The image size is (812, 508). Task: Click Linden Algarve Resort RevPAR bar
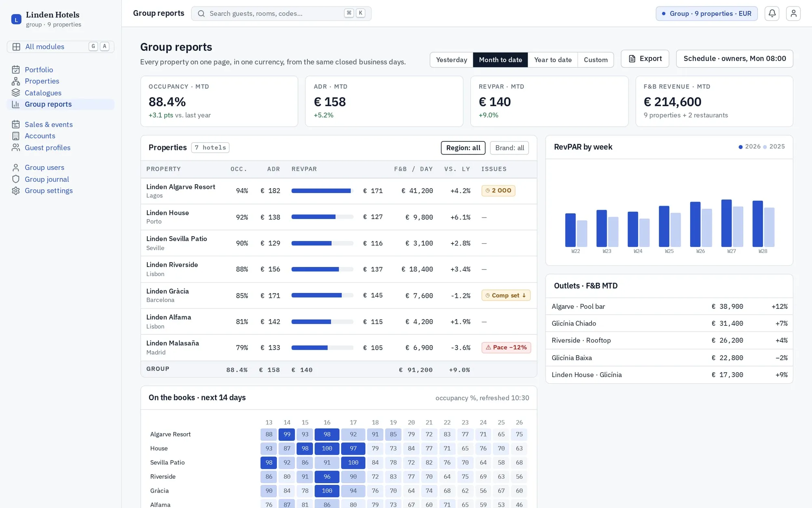click(x=322, y=191)
